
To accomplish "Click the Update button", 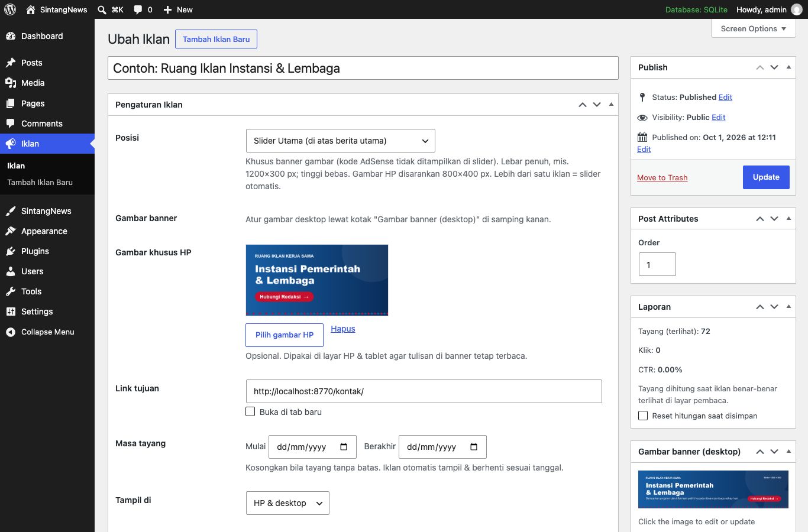I will coord(766,177).
